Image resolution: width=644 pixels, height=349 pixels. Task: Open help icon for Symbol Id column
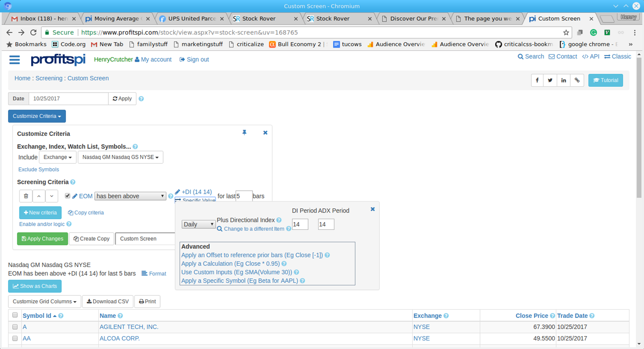[x=61, y=316]
